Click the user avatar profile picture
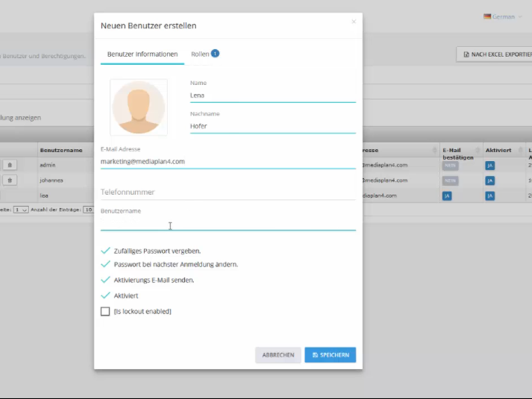 coord(138,108)
